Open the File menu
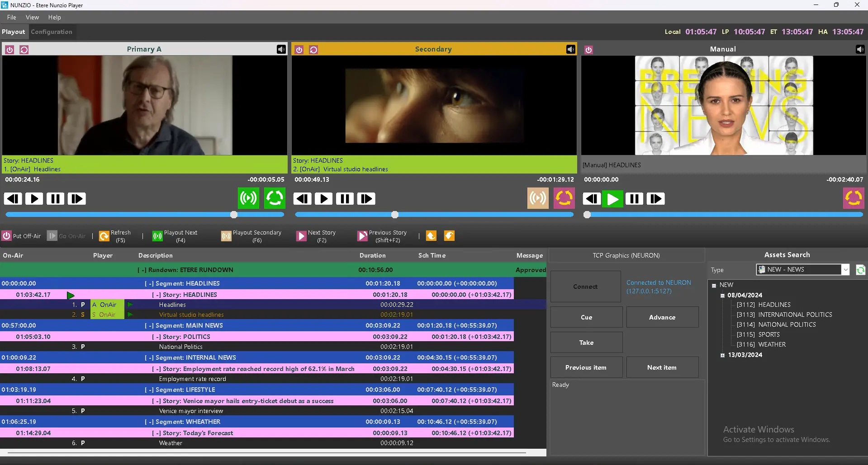868x465 pixels. [x=12, y=17]
